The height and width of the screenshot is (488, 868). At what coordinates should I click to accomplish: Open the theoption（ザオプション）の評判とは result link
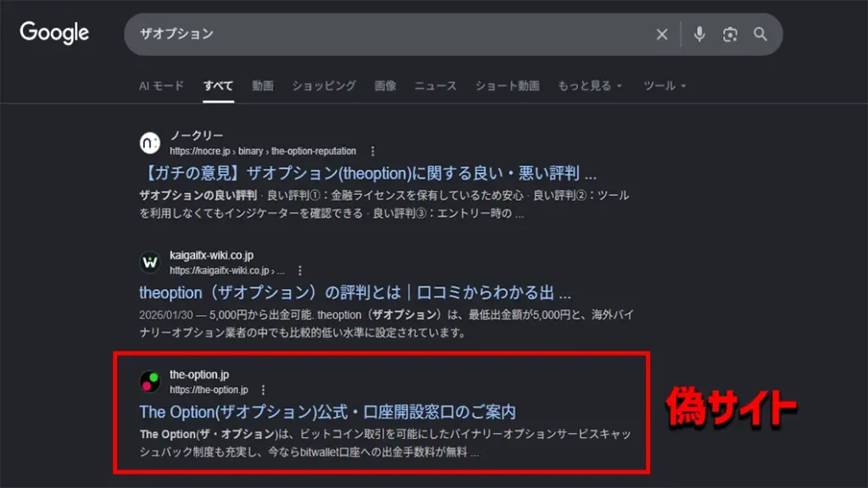pos(355,292)
